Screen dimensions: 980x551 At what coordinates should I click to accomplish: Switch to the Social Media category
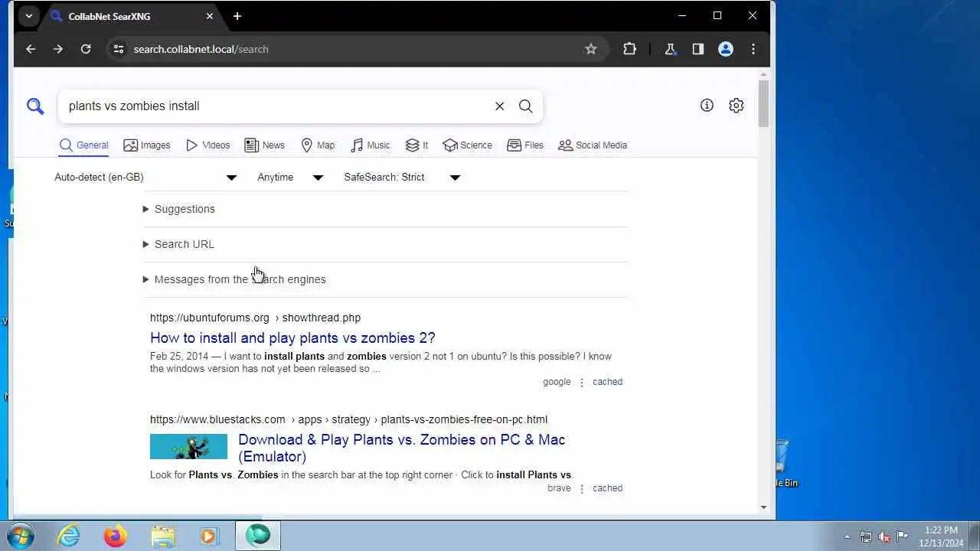[593, 145]
